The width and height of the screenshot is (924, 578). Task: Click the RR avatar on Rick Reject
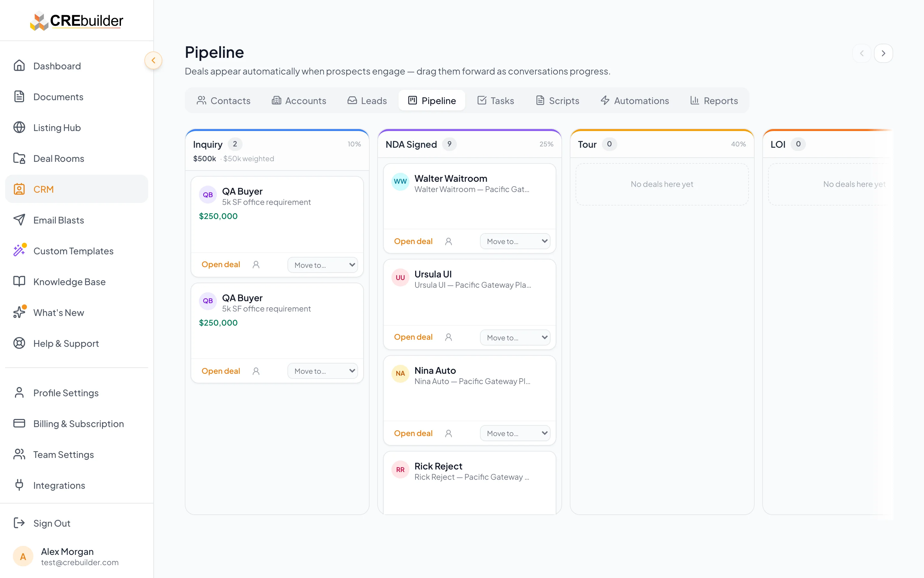pyautogui.click(x=400, y=469)
